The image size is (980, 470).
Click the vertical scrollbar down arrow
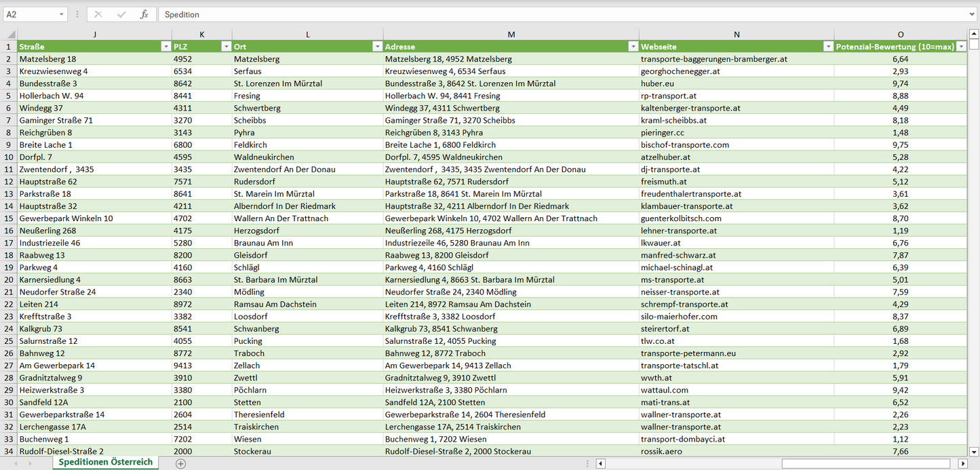point(974,451)
